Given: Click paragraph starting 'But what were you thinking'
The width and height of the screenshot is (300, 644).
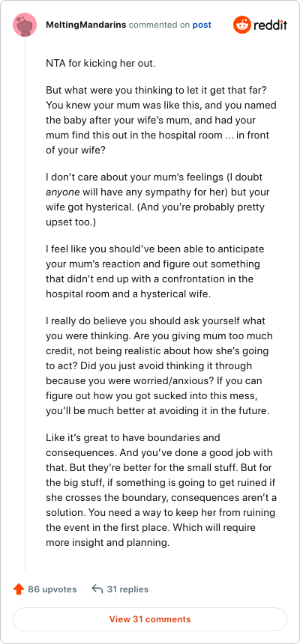Looking at the screenshot, I should (161, 121).
